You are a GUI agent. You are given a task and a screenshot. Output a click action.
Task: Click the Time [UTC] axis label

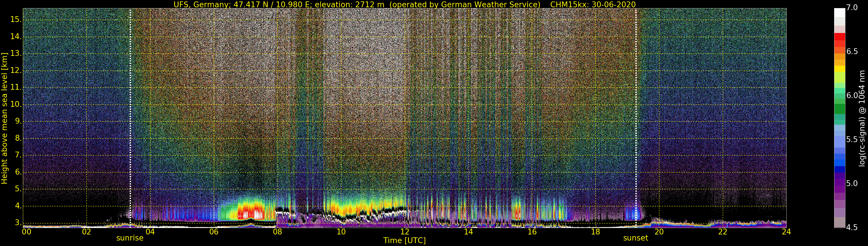coord(404,240)
